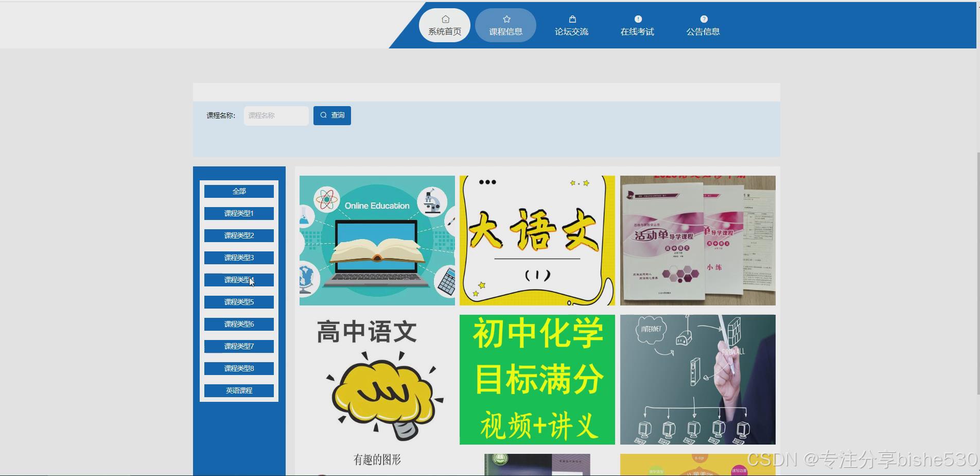Click the home icon above 系统首页

coord(444,18)
